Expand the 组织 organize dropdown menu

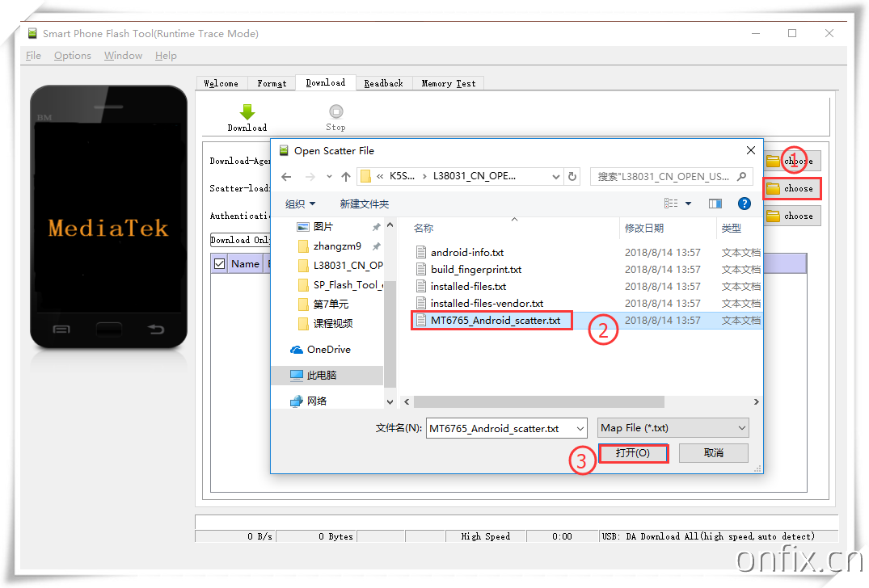tap(301, 204)
